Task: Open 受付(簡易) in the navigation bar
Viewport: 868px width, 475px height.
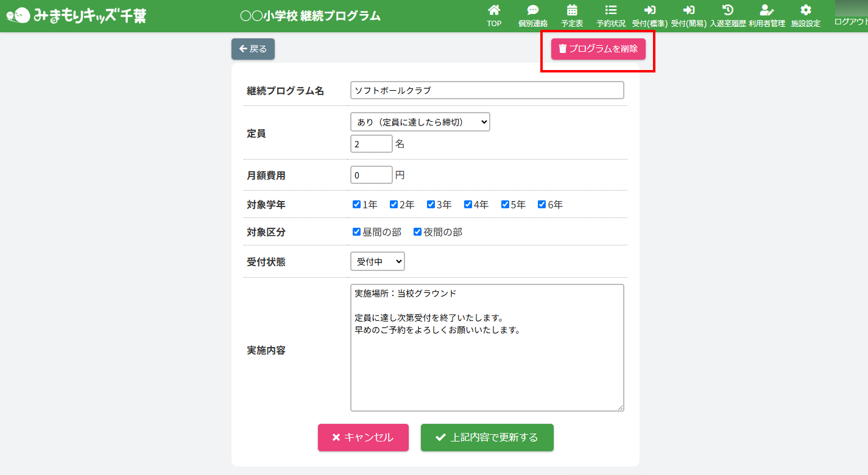Action: (688, 16)
